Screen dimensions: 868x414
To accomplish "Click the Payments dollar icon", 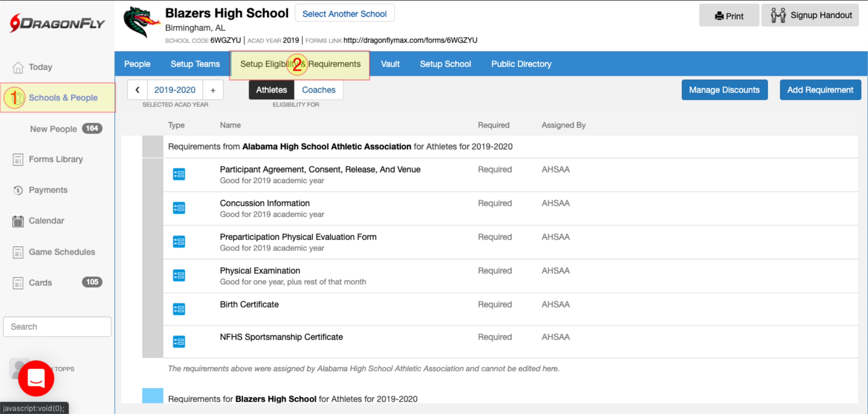I will (18, 190).
